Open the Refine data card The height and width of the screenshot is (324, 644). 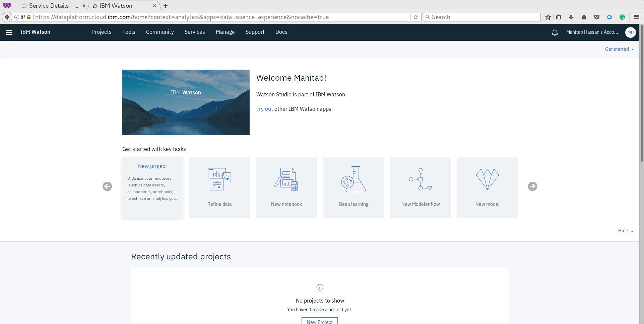click(x=219, y=187)
